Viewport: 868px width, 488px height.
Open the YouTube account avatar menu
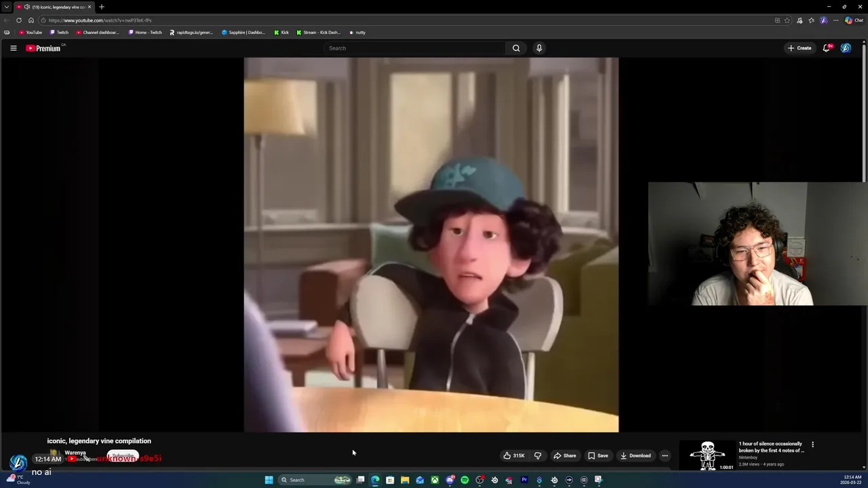(x=846, y=48)
